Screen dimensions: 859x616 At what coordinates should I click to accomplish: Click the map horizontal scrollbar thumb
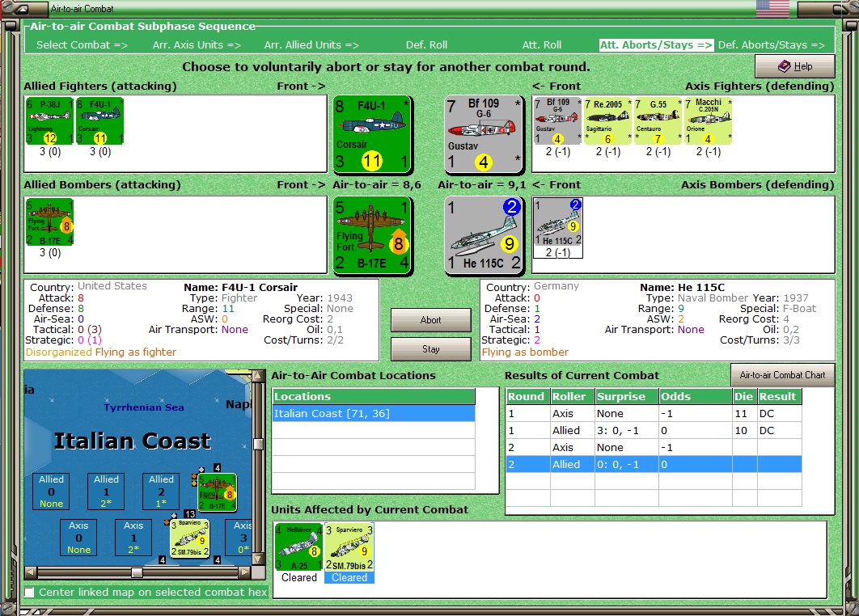coord(137,572)
